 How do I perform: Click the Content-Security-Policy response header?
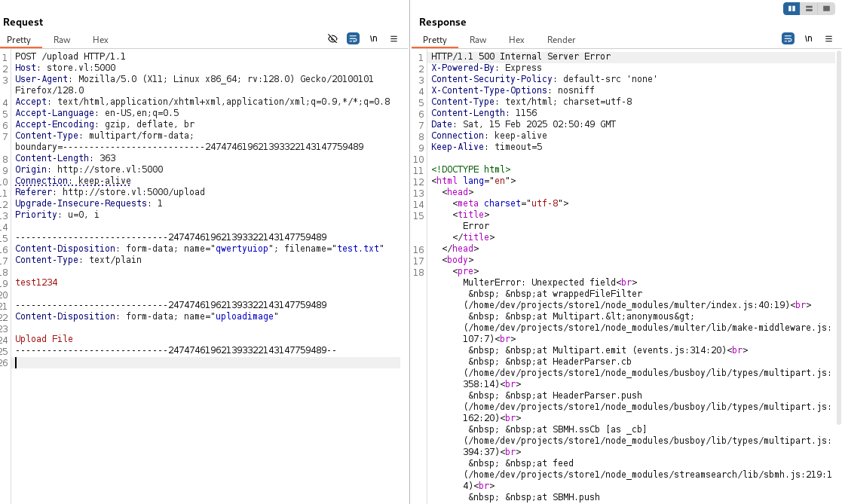pos(544,79)
